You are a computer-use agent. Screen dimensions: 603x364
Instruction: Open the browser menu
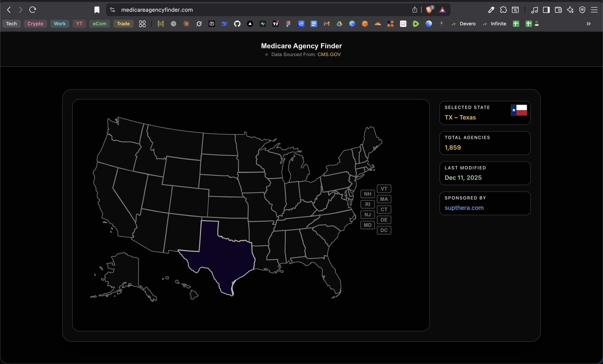pos(595,10)
